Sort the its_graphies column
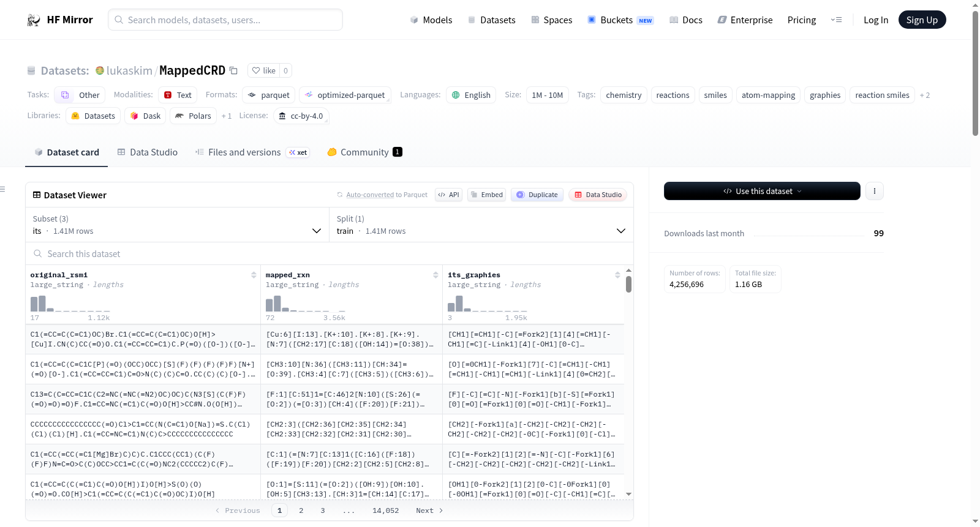This screenshot has width=980, height=527. pos(617,275)
